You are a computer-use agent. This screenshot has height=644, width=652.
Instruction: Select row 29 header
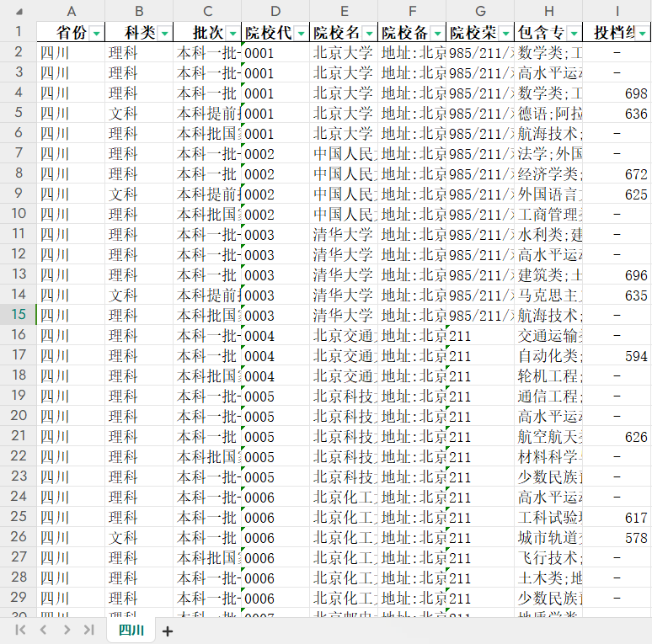coord(19,598)
